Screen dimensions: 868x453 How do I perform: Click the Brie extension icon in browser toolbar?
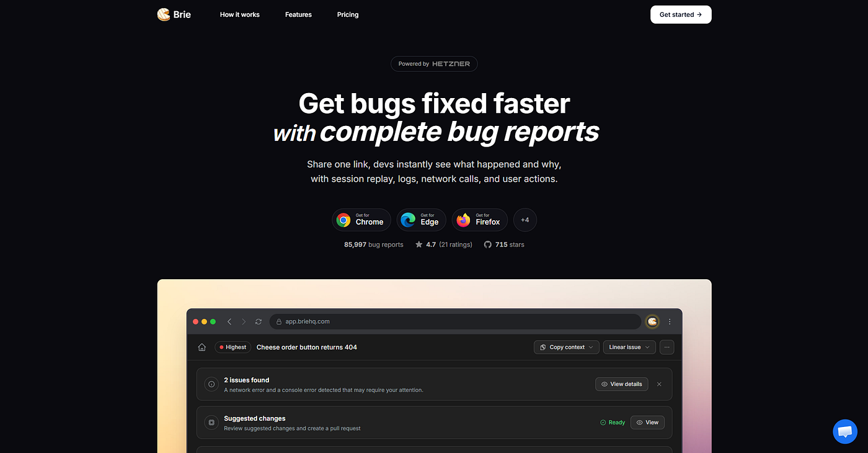[652, 321]
